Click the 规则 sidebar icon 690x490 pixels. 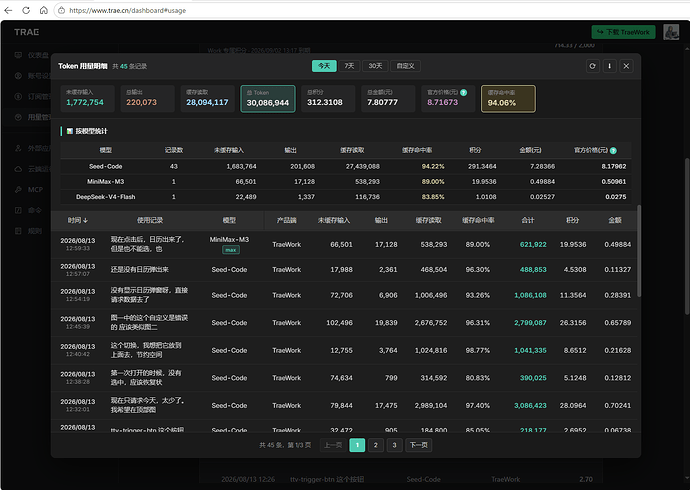pos(18,231)
